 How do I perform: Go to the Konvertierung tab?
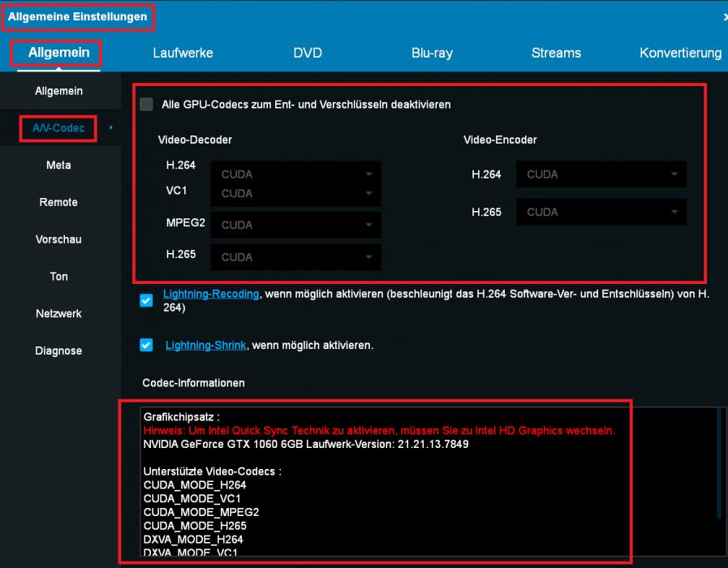(680, 53)
